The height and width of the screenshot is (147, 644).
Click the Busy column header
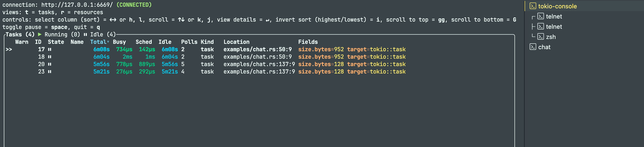(119, 42)
